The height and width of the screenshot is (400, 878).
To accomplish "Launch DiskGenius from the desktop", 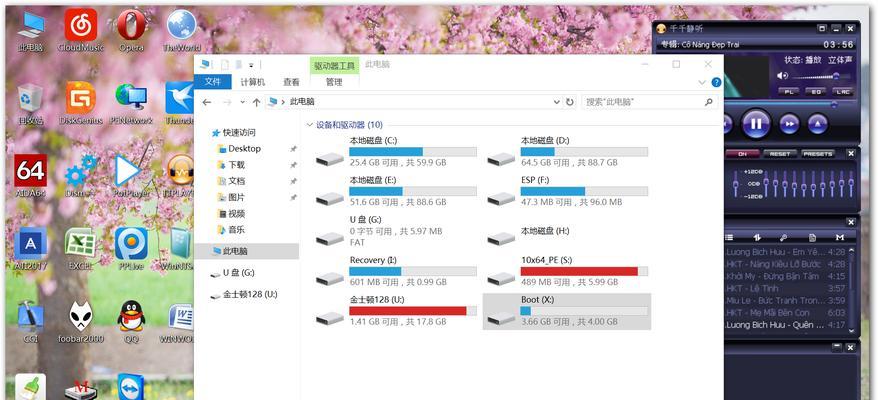I will (x=81, y=104).
